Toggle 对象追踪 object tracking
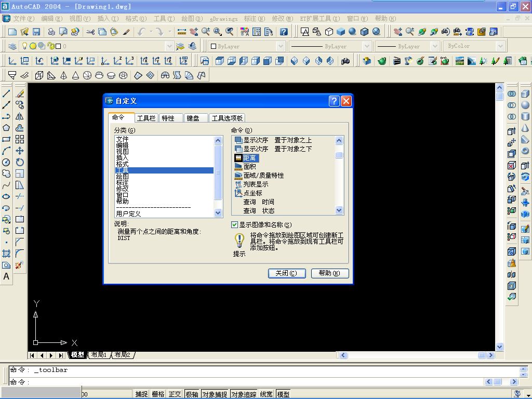Screen dimensions: 532x399 244,394
